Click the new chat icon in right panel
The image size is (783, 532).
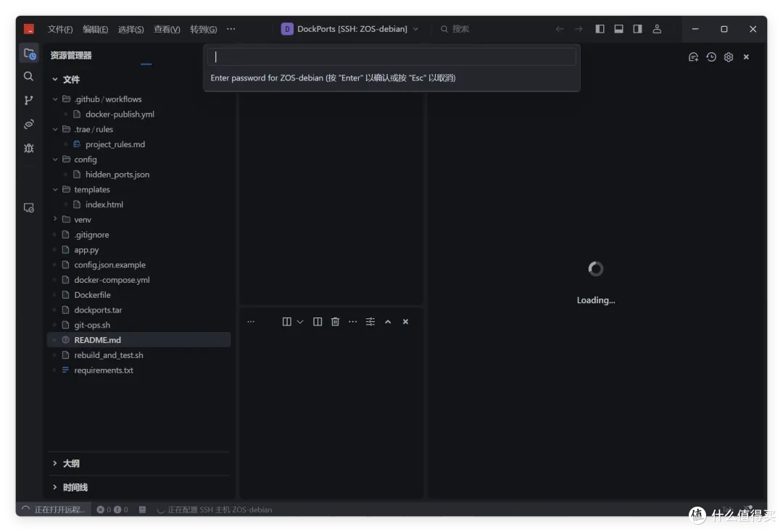[x=693, y=57]
